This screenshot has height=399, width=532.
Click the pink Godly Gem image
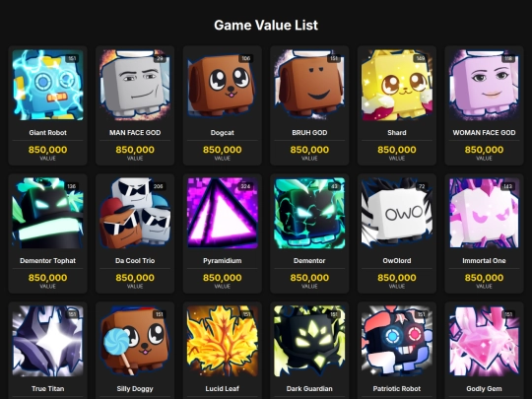pos(484,341)
